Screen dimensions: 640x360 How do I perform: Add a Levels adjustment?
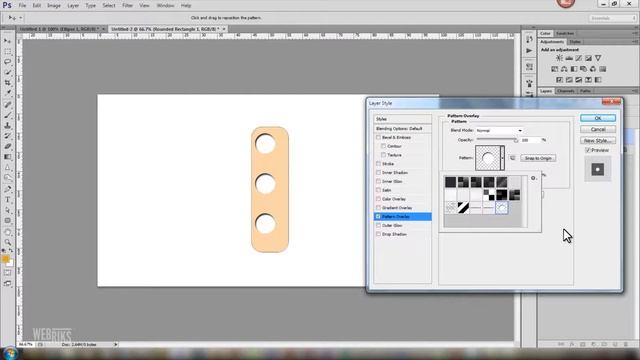pyautogui.click(x=569, y=58)
